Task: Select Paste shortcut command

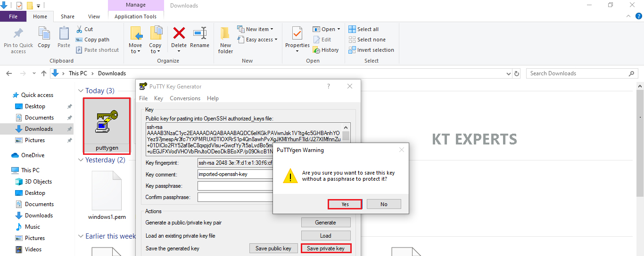Action: click(97, 50)
